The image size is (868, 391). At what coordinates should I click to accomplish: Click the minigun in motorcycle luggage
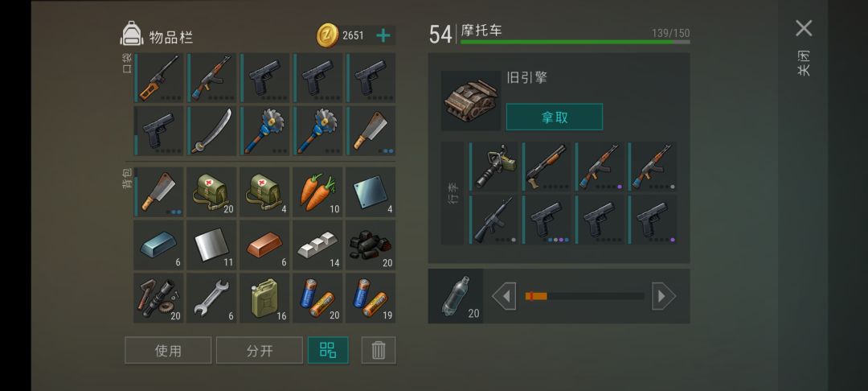click(493, 167)
